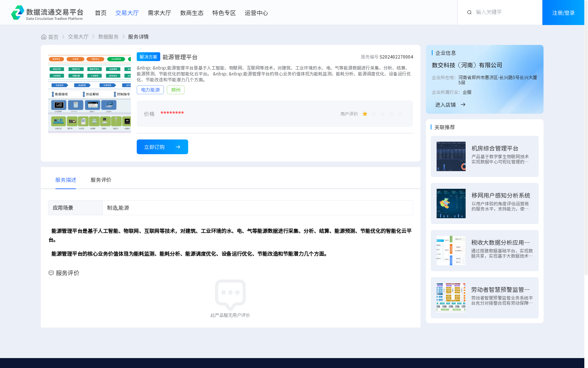Open 首页 in top navigation

[x=101, y=13]
